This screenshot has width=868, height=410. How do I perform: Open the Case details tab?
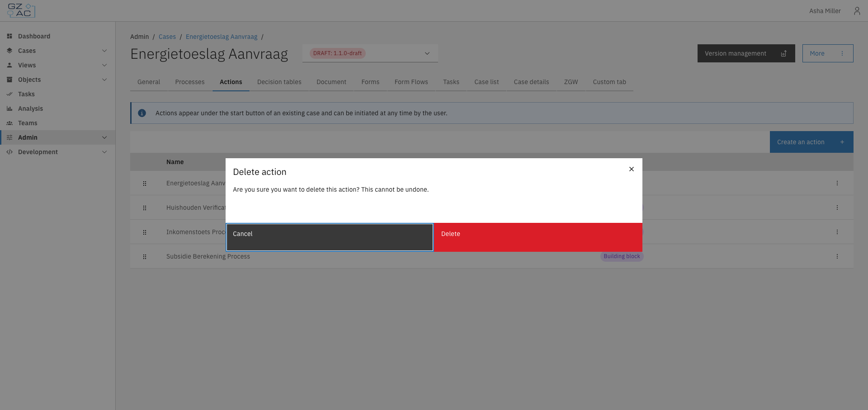point(532,82)
